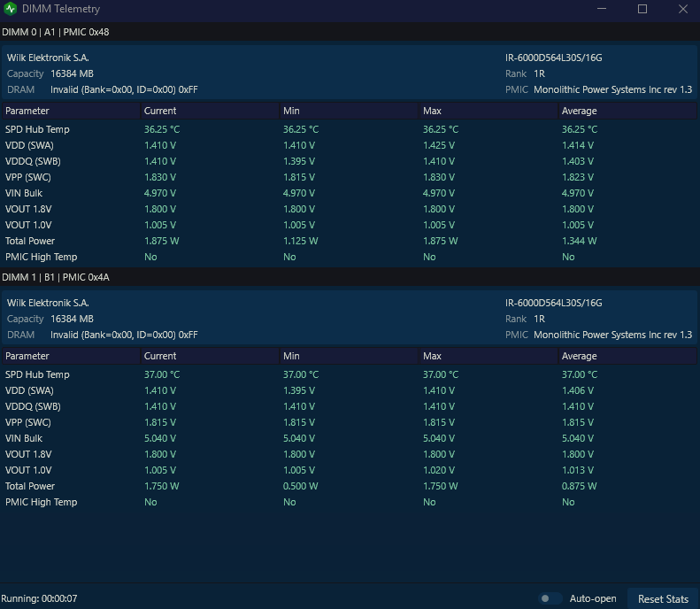Select the Average column header for DIMM 0

(x=627, y=111)
